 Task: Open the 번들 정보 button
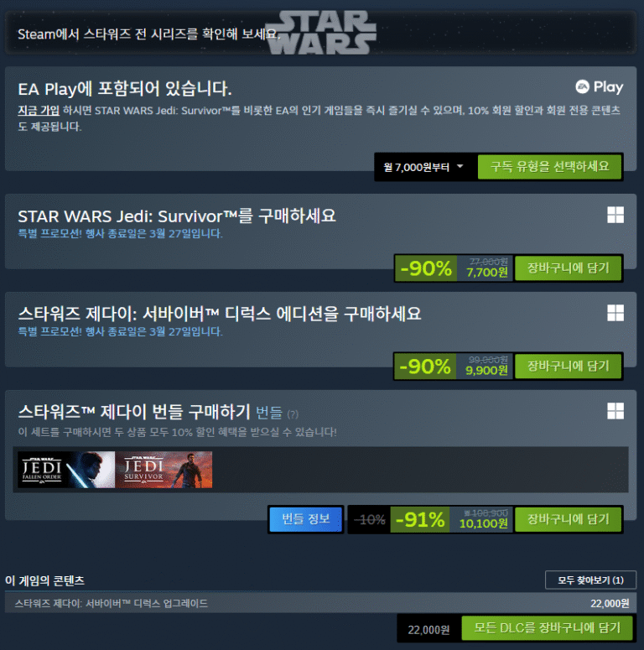[x=306, y=519]
